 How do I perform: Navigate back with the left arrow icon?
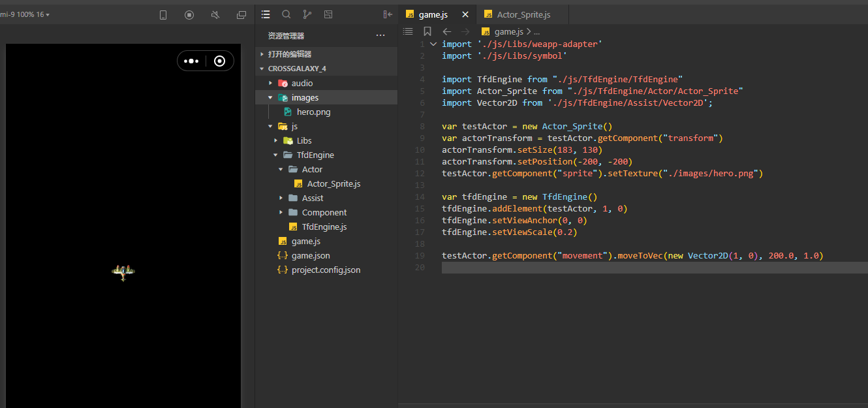tap(446, 31)
